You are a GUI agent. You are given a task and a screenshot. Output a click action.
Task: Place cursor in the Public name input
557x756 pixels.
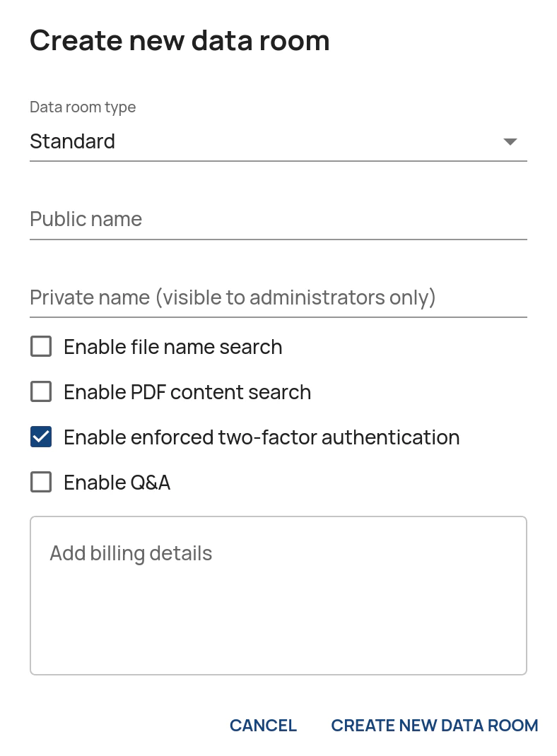(x=278, y=219)
